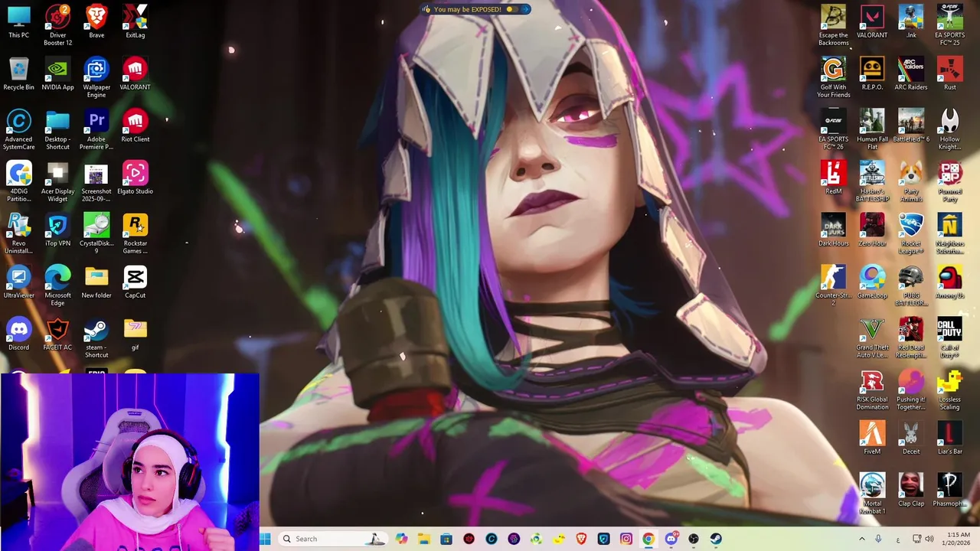Open EA SPORTS FC 25 shortcut
This screenshot has height=551, width=980.
click(x=950, y=25)
